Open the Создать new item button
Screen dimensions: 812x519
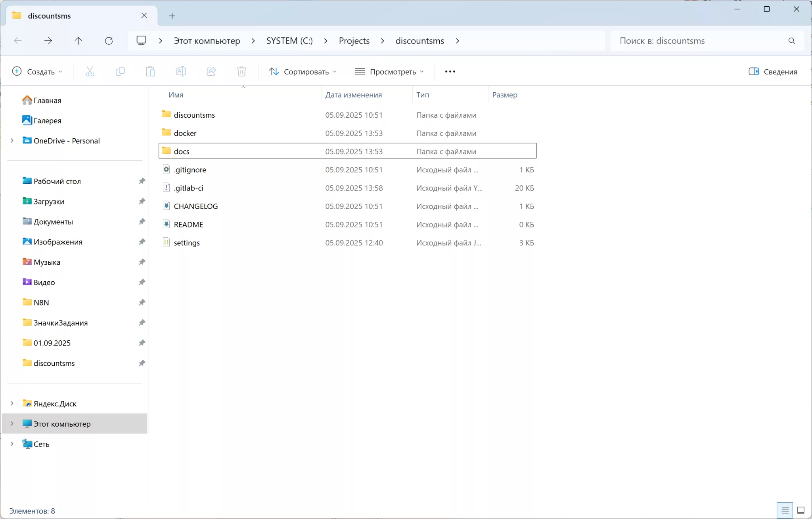point(38,72)
